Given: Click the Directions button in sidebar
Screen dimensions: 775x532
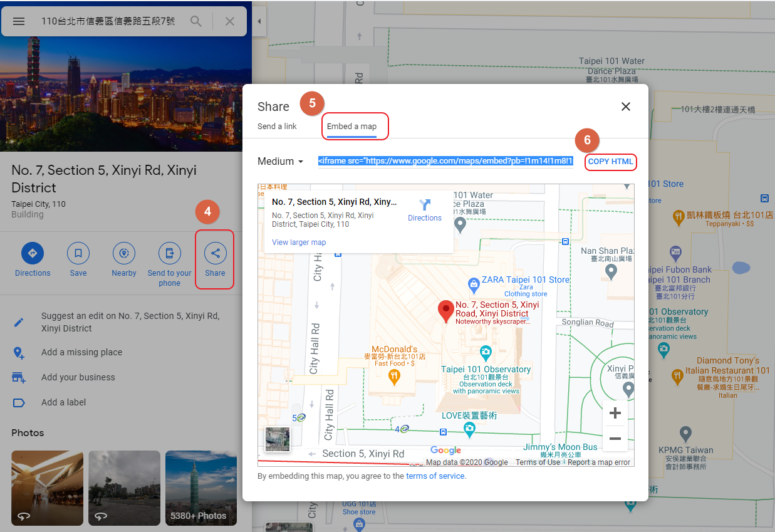Looking at the screenshot, I should point(33,253).
